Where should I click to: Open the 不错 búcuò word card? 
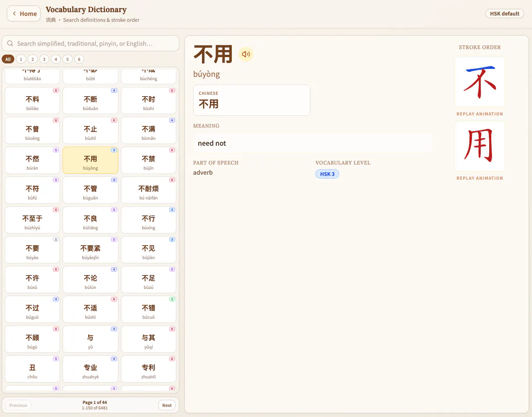pyautogui.click(x=149, y=309)
